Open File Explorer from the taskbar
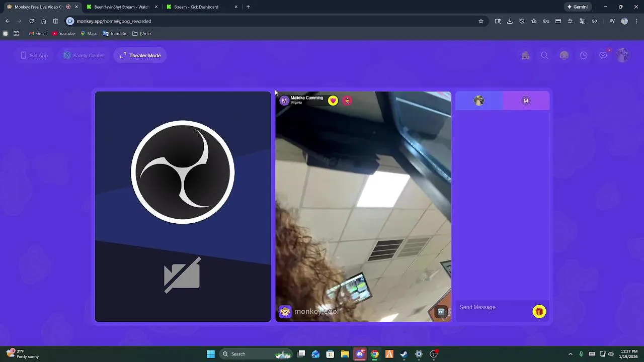Image resolution: width=644 pixels, height=362 pixels. (x=345, y=354)
